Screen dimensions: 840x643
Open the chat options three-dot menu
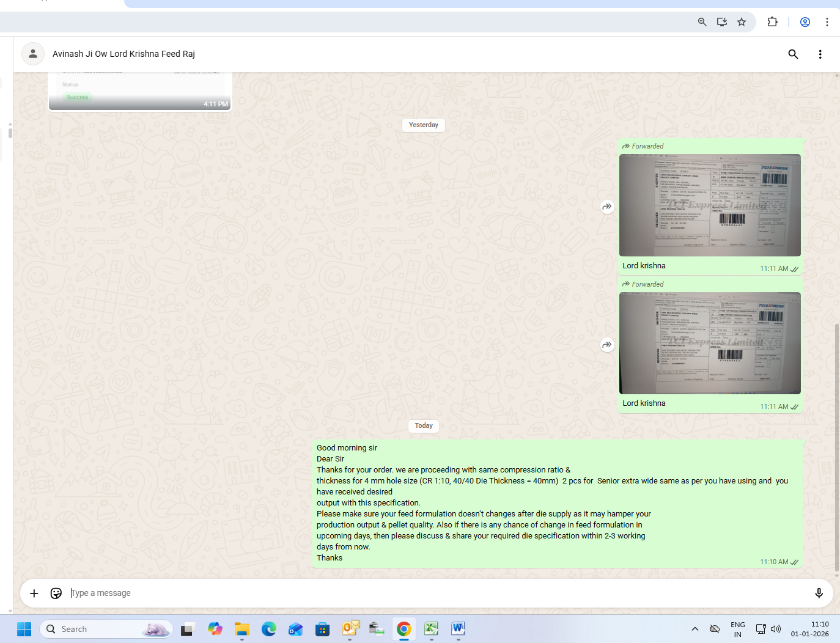point(820,54)
